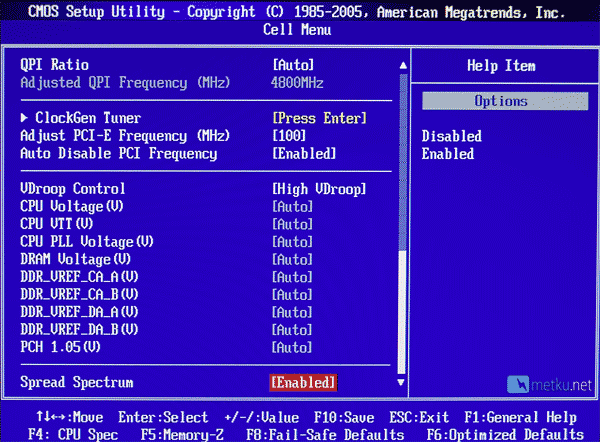The height and width of the screenshot is (442, 600).
Task: Open DDR_VREF_DA_A [Auto] value
Action: pyautogui.click(x=292, y=312)
